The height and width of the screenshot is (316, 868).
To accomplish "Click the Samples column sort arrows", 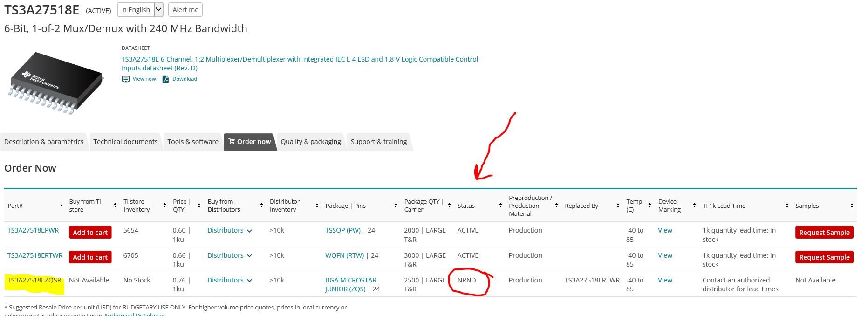I will pyautogui.click(x=852, y=206).
